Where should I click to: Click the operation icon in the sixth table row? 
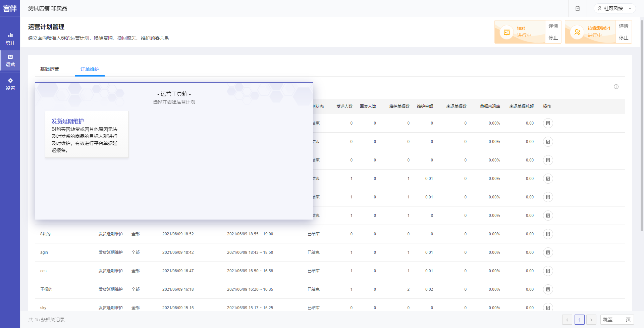(x=548, y=216)
